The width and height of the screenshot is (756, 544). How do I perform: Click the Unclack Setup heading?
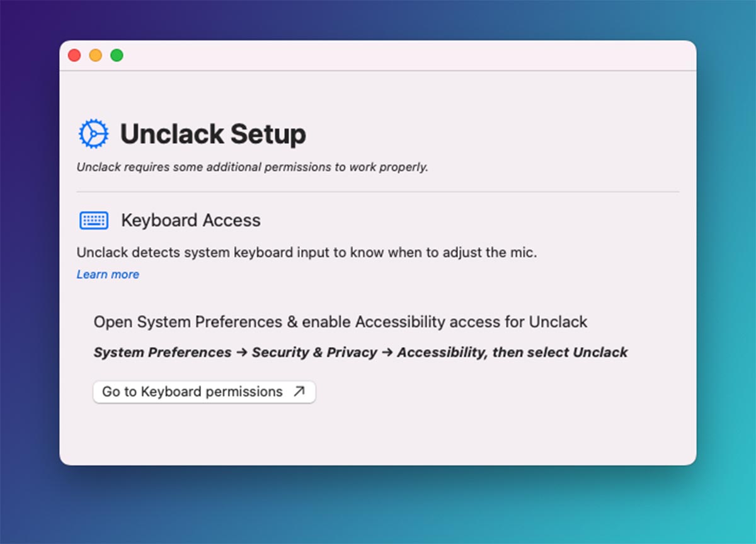pos(213,134)
